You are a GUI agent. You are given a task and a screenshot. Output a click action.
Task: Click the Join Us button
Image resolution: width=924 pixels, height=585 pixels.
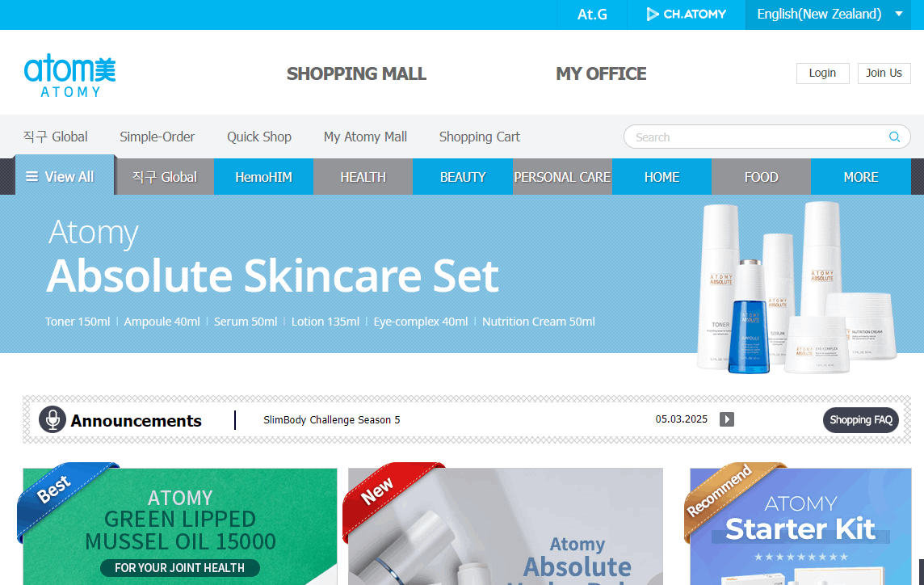(884, 73)
